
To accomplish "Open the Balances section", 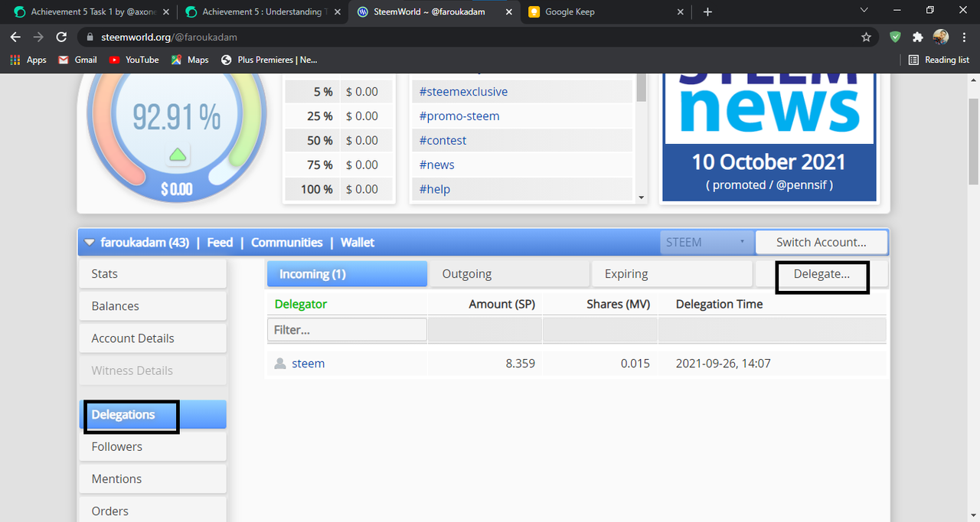I will [x=153, y=306].
